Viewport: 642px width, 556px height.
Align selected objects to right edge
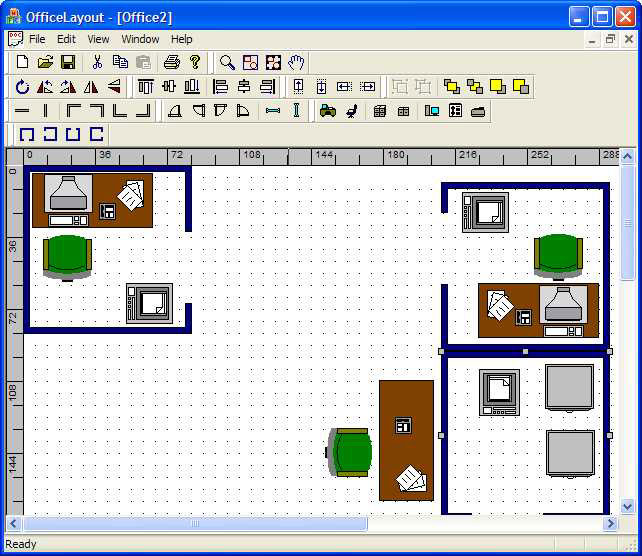tap(267, 87)
